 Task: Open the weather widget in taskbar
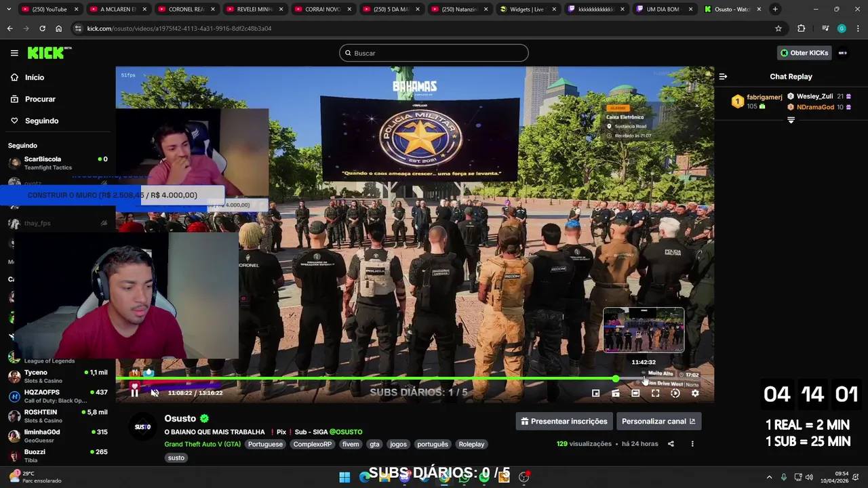pos(35,477)
